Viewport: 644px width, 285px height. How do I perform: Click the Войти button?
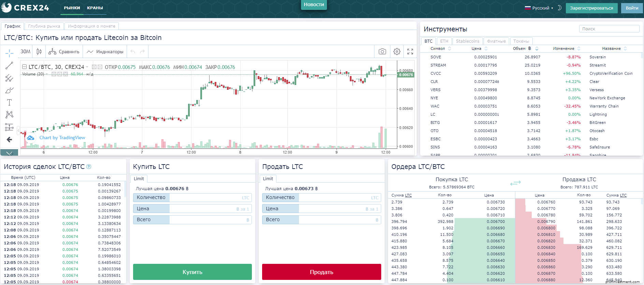[632, 8]
